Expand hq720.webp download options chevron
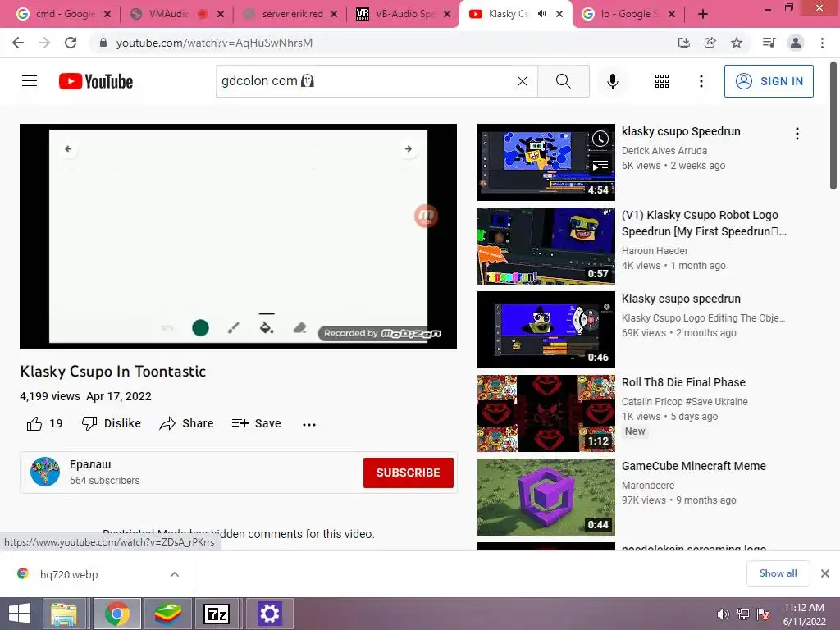Viewport: 840px width, 630px height. (x=175, y=574)
